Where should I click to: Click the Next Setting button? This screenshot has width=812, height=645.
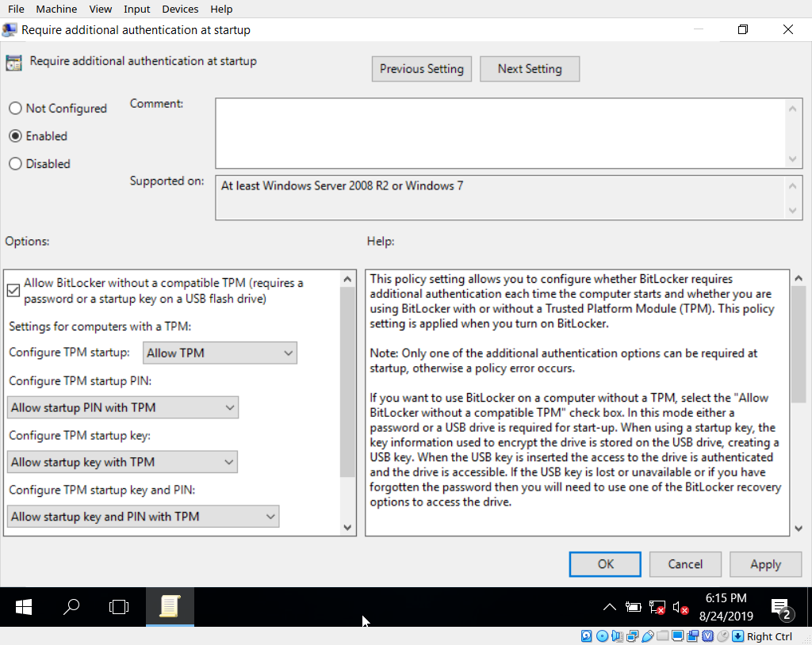529,69
